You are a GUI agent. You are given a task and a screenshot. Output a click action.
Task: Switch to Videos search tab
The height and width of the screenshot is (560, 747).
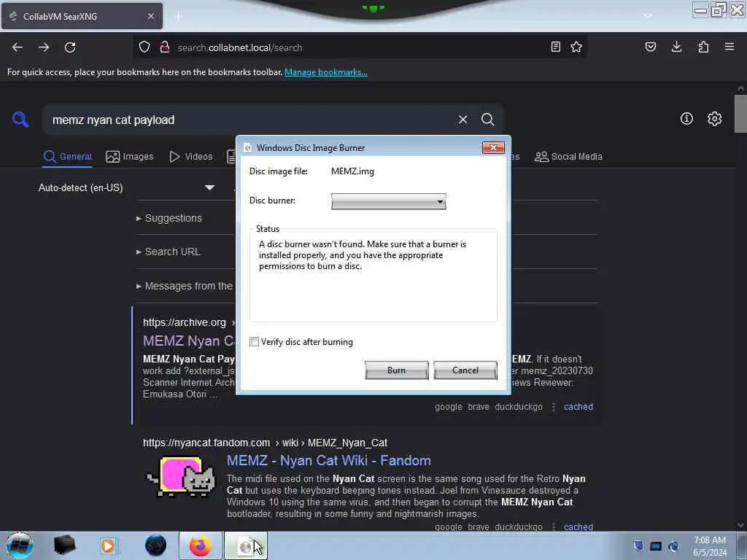click(x=191, y=157)
